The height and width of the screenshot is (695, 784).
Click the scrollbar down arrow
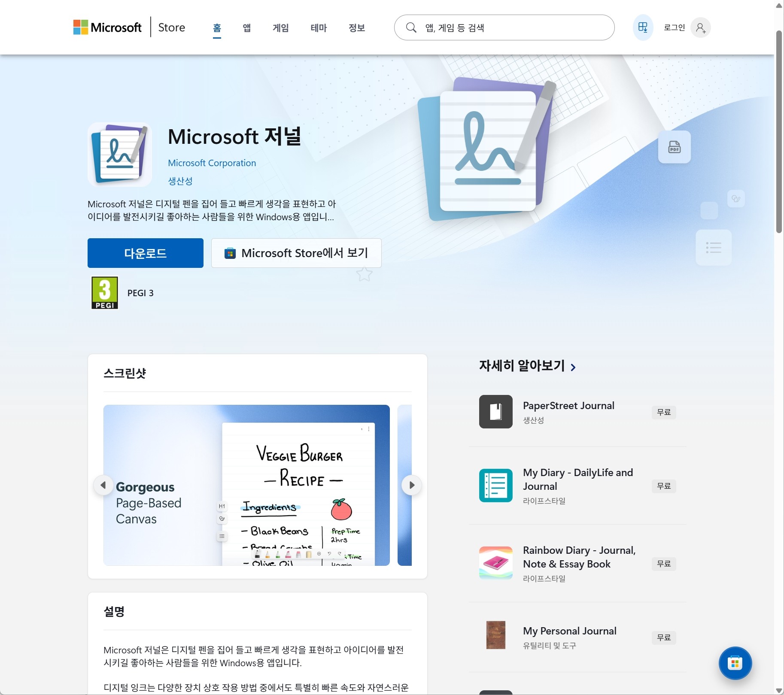779,691
